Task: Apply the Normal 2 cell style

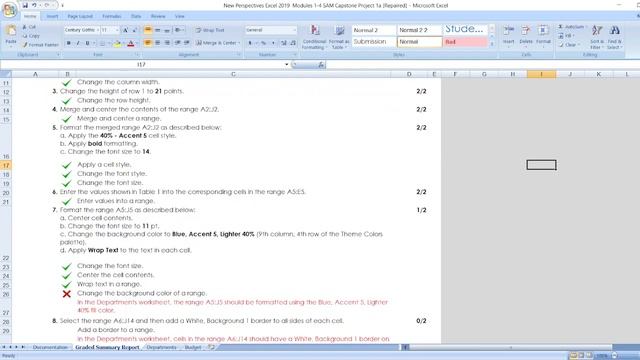Action: (x=374, y=30)
